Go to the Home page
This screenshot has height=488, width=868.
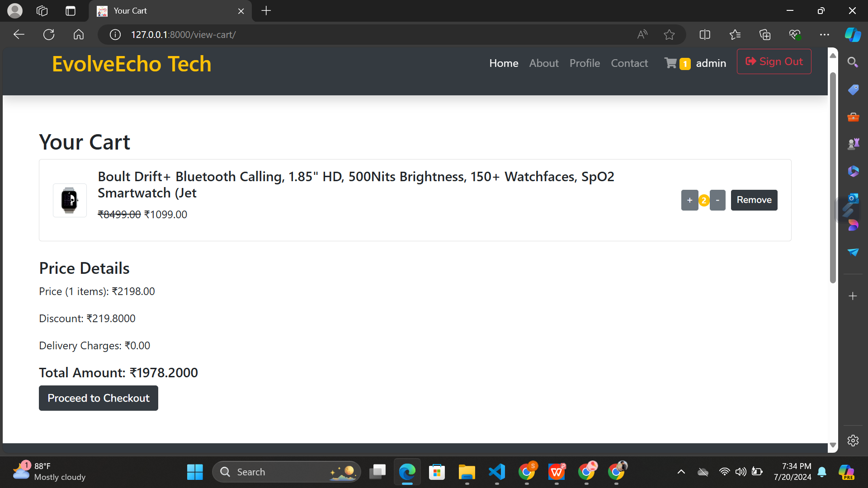pyautogui.click(x=504, y=63)
